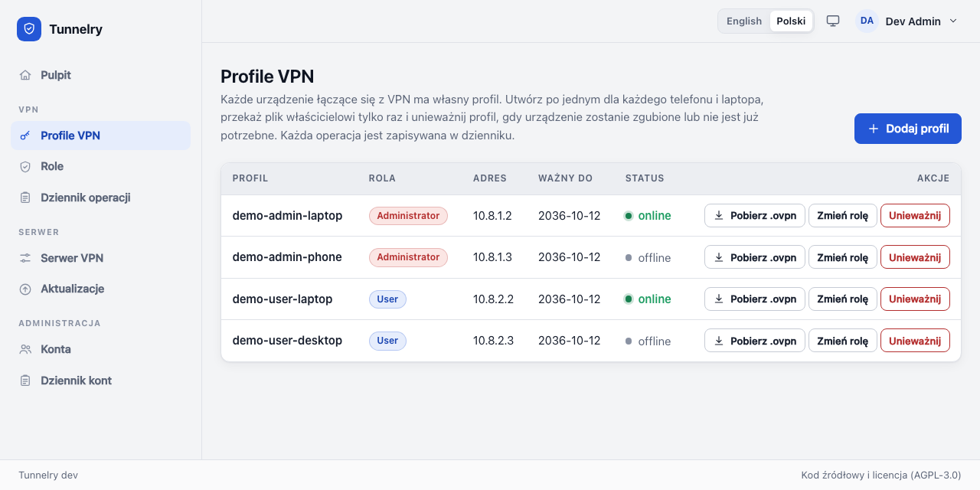This screenshot has width=980, height=490.
Task: Open the Dziennik kont page
Action: (x=100, y=381)
